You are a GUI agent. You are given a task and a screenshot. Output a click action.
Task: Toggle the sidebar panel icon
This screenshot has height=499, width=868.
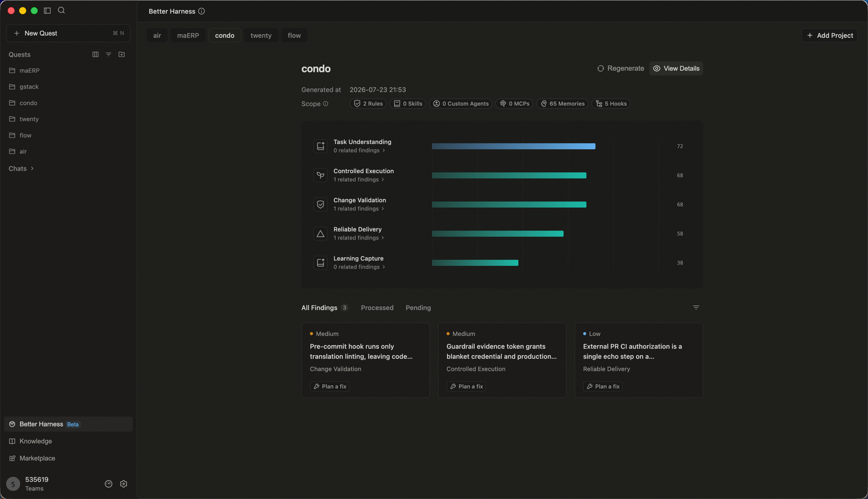[47, 10]
